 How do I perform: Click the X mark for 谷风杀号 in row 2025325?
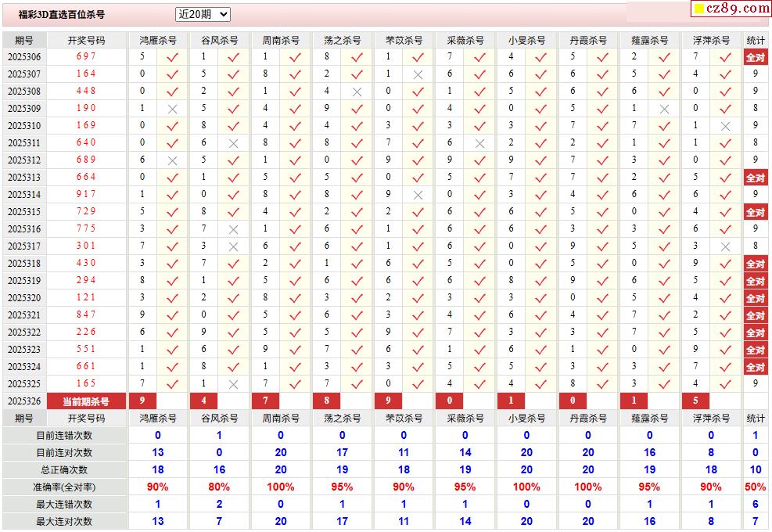click(x=233, y=384)
